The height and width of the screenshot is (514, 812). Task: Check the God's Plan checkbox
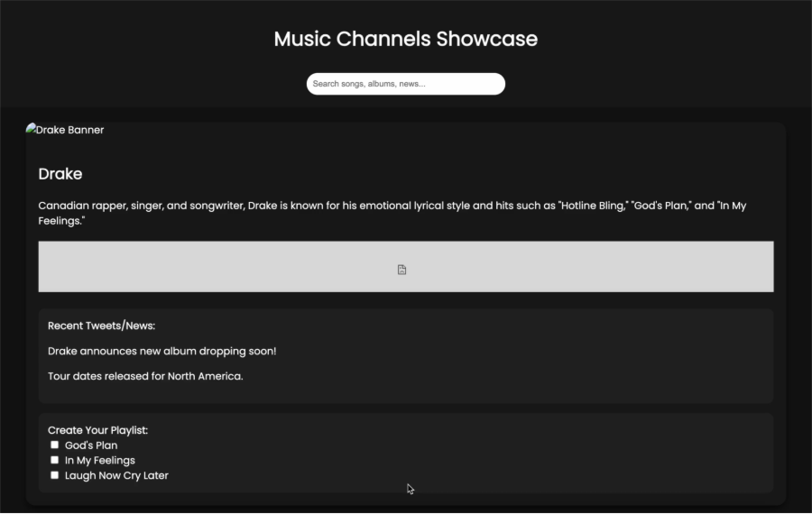tap(54, 445)
